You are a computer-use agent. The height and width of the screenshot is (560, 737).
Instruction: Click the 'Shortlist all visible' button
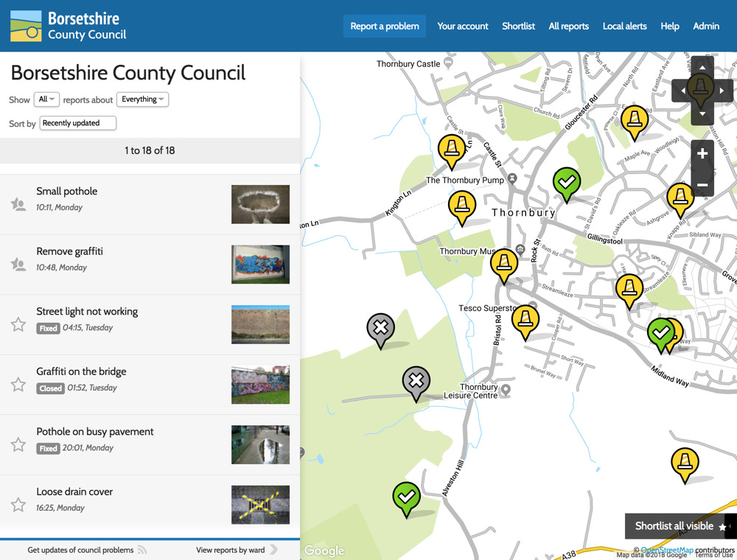tap(675, 526)
